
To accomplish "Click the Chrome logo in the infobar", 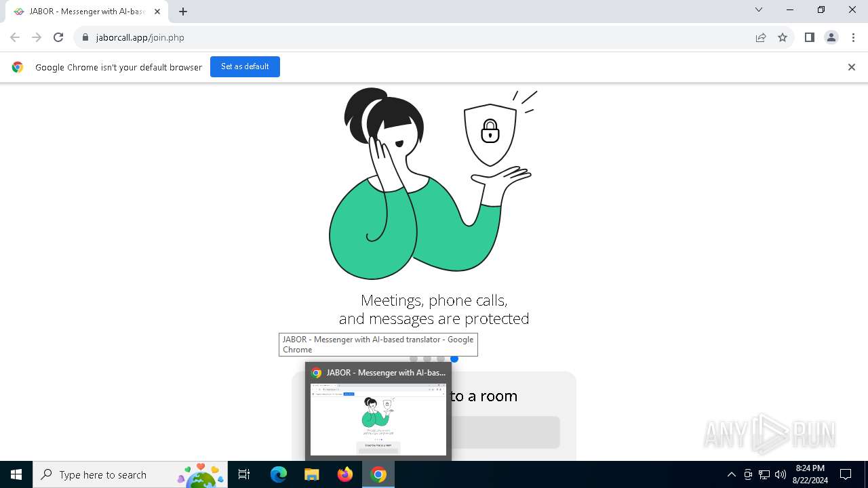I will 18,67.
